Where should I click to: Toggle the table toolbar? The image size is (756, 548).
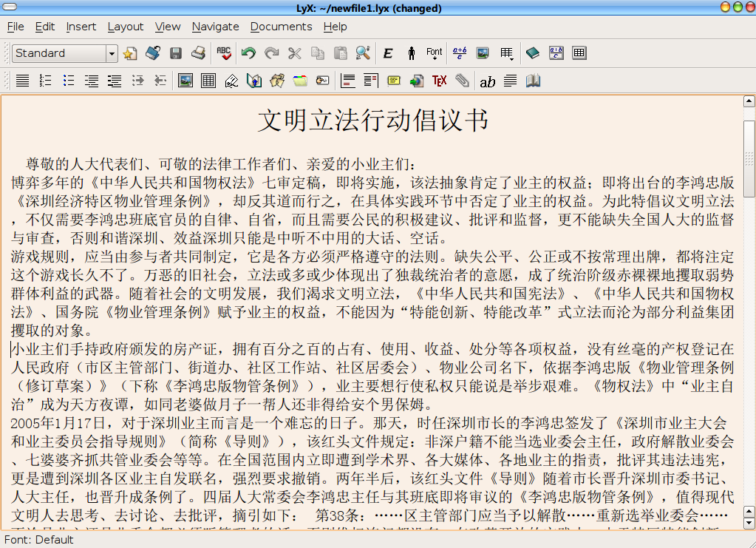[579, 53]
